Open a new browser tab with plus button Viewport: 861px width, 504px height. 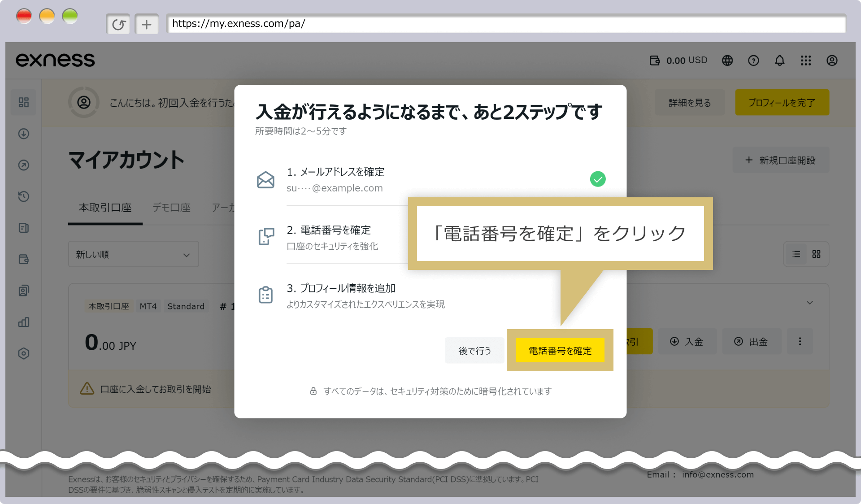tap(147, 24)
